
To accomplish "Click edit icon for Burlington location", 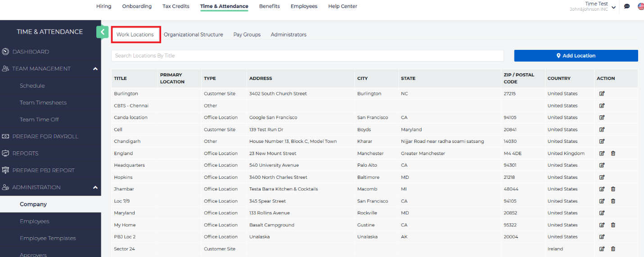I will tap(602, 94).
